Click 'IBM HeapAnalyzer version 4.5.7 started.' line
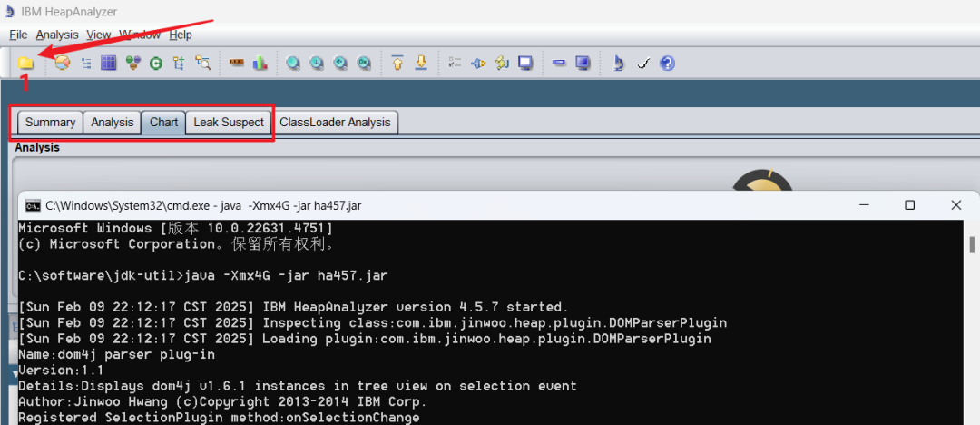The image size is (980, 425). [294, 307]
